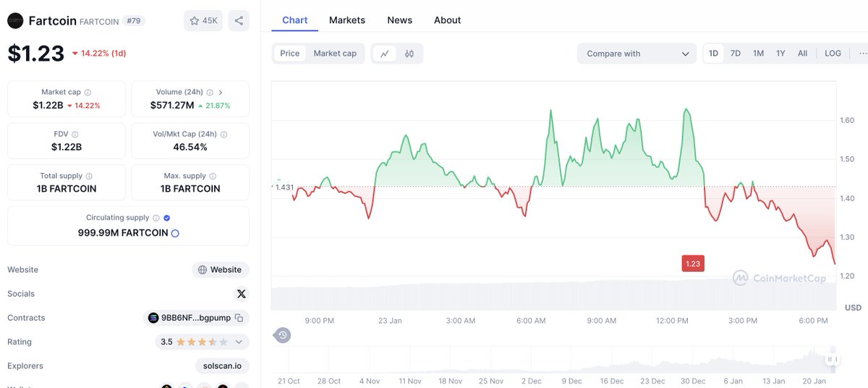Open the Markets tab

pyautogui.click(x=347, y=20)
